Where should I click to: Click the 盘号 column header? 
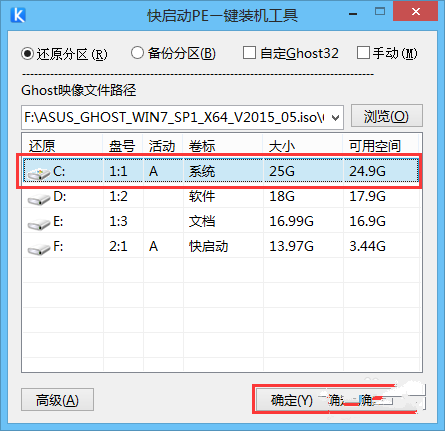(122, 146)
